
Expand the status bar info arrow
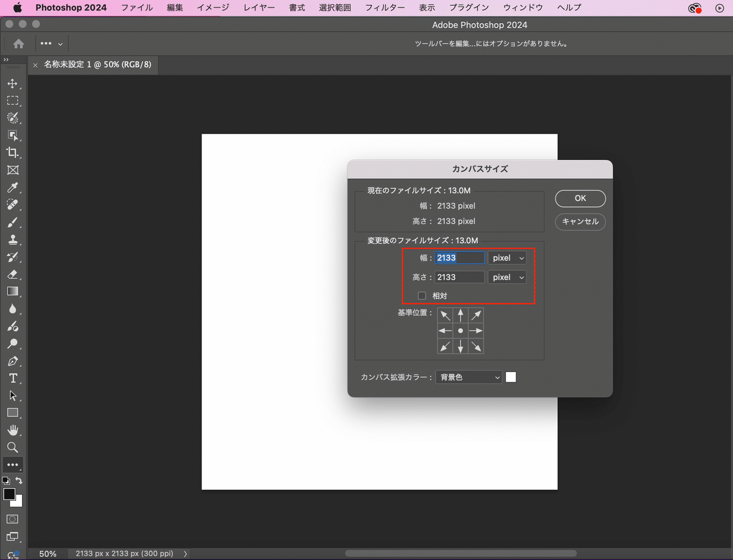pyautogui.click(x=186, y=554)
